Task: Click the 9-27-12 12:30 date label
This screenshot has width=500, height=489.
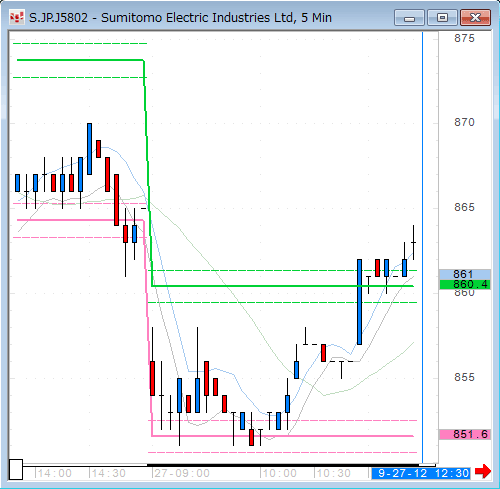Action: 421,473
